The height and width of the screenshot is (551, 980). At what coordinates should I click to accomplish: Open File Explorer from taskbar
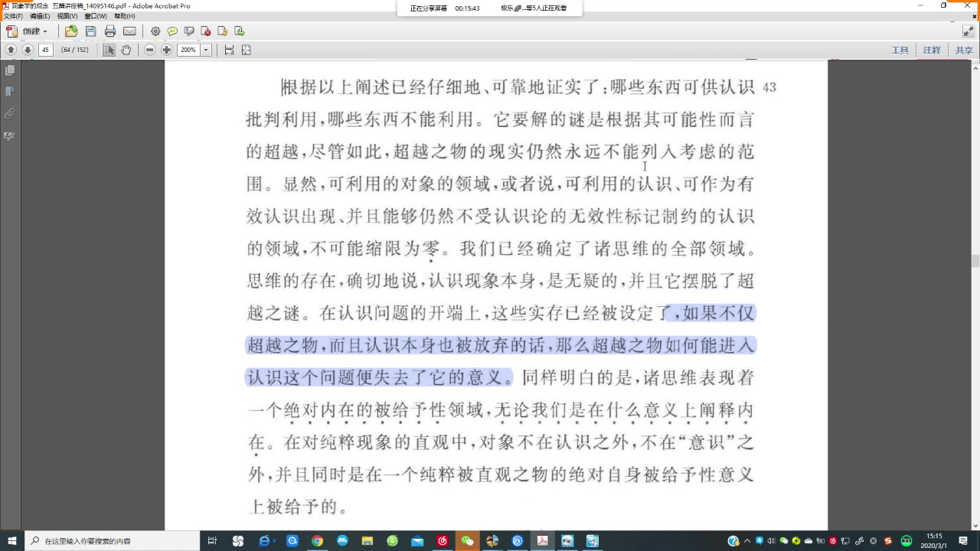pos(367,541)
